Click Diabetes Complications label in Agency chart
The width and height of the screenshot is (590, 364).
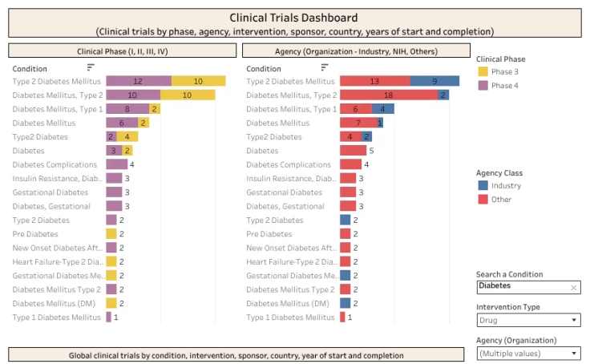tap(289, 164)
